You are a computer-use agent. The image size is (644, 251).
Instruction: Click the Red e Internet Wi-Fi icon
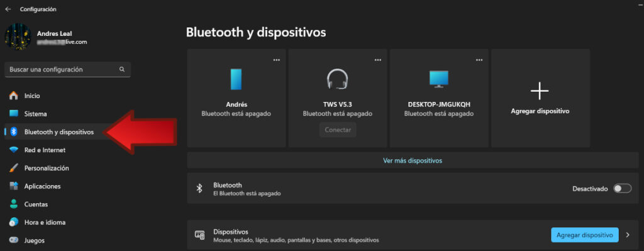14,150
